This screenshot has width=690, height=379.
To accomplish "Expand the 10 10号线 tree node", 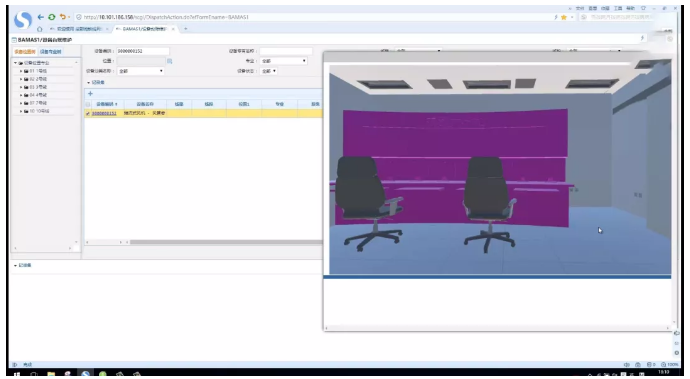I will click(x=21, y=111).
